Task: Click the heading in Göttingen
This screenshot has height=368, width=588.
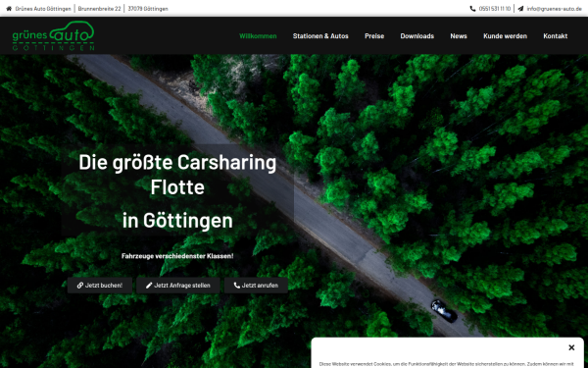Action: [x=177, y=221]
